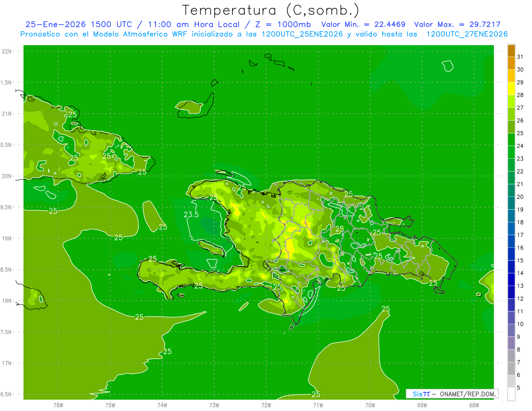Screen dimensions: 532x411
Task: Click the forecast end time '1200UTC_27ENE2026'
Action: [467, 34]
